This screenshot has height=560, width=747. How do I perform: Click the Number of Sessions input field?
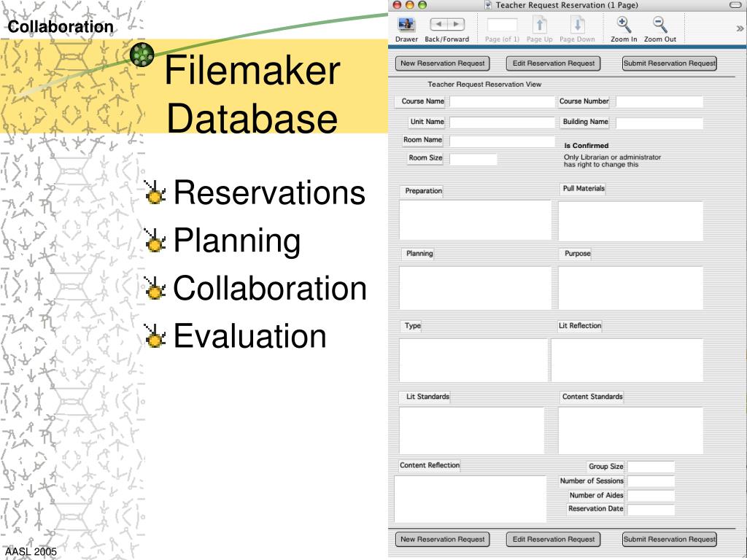point(651,481)
